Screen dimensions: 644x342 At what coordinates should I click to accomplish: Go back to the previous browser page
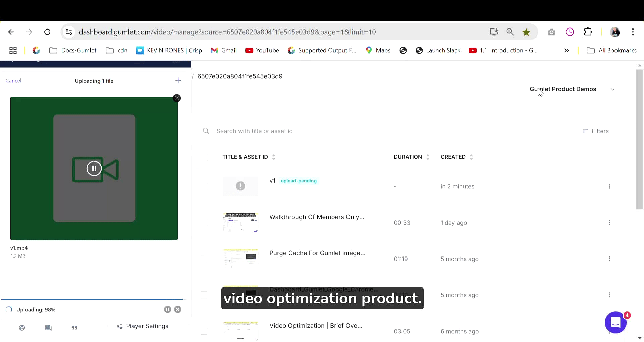(x=11, y=32)
